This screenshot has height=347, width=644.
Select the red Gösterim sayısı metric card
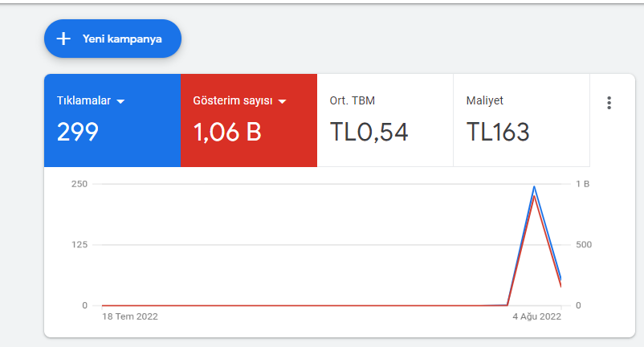(249, 120)
